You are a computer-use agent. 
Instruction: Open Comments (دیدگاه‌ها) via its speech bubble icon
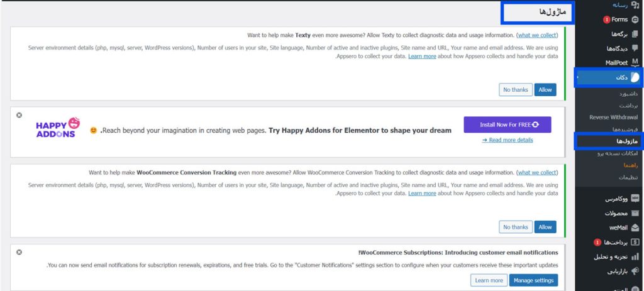pos(635,48)
